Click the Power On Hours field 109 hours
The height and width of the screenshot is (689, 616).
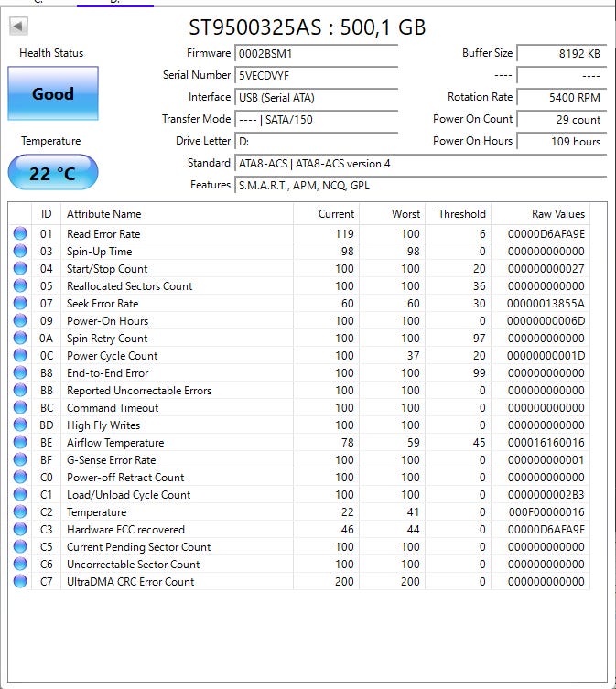pos(562,142)
